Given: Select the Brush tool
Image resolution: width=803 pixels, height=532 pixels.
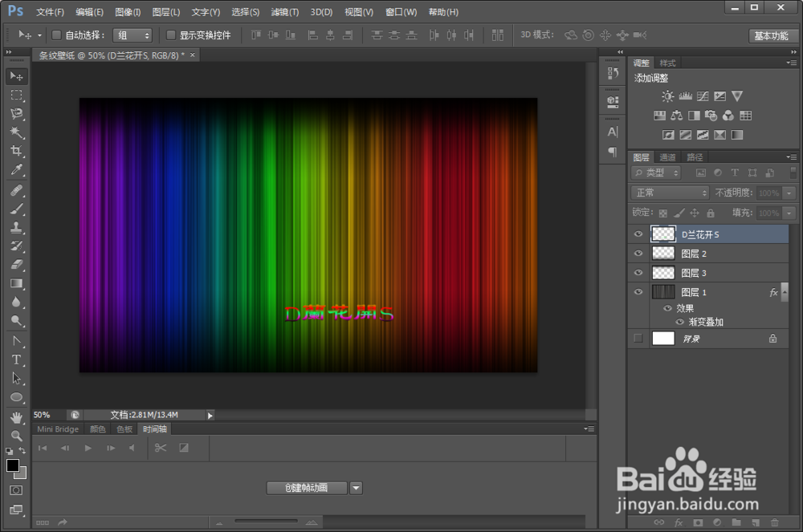Looking at the screenshot, I should point(16,209).
